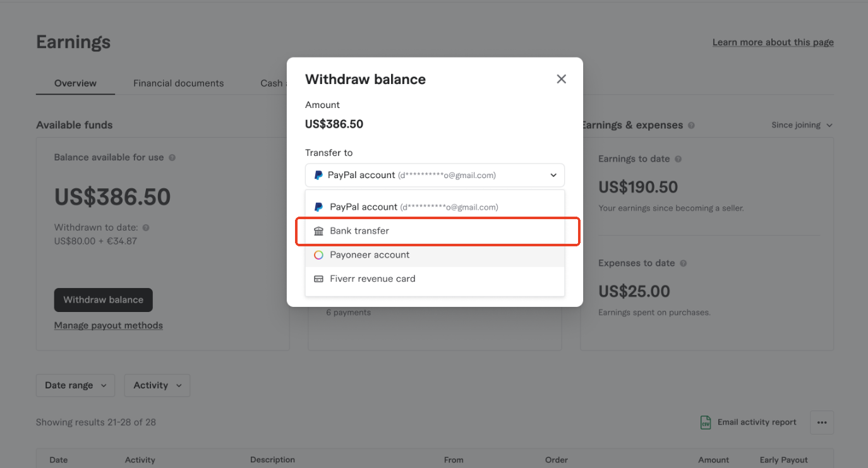Open Learn more about this page
868x468 pixels.
(773, 42)
